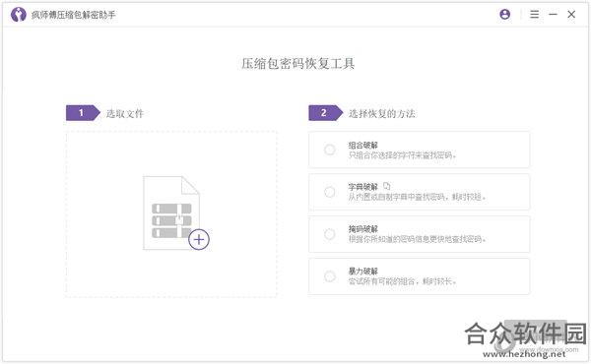
Task: Click the compressed file document thumbnail
Action: (171, 212)
